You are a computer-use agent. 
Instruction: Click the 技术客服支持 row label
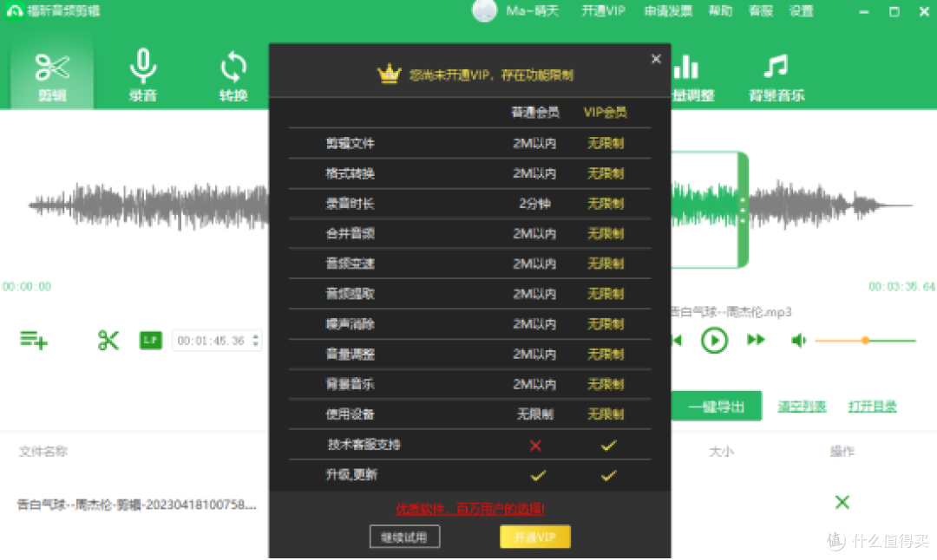[364, 444]
